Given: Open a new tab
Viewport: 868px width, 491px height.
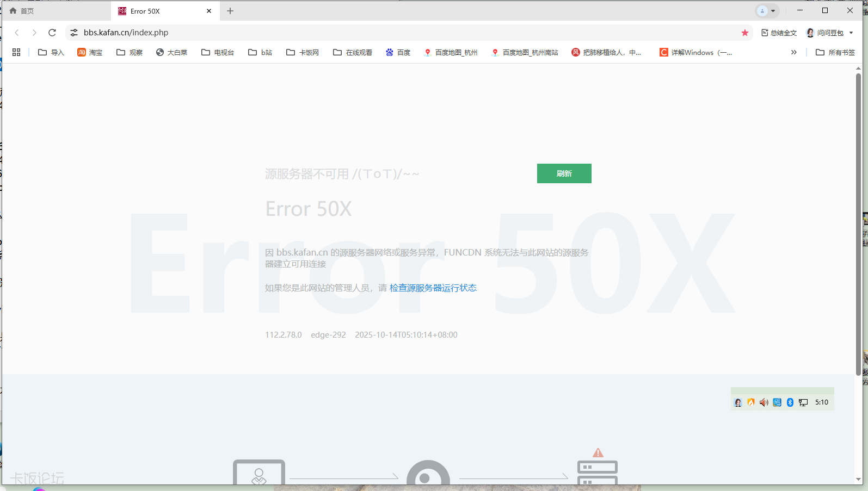Looking at the screenshot, I should [230, 11].
